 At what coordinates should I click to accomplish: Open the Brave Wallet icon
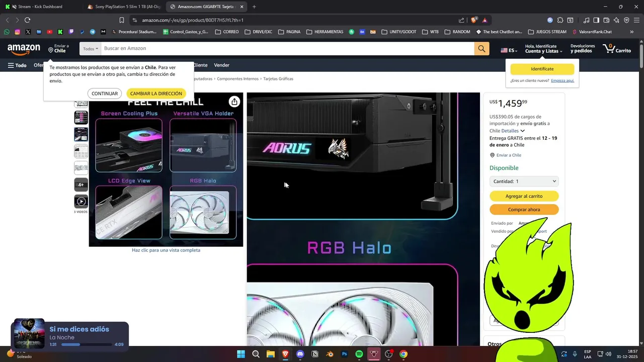606,20
